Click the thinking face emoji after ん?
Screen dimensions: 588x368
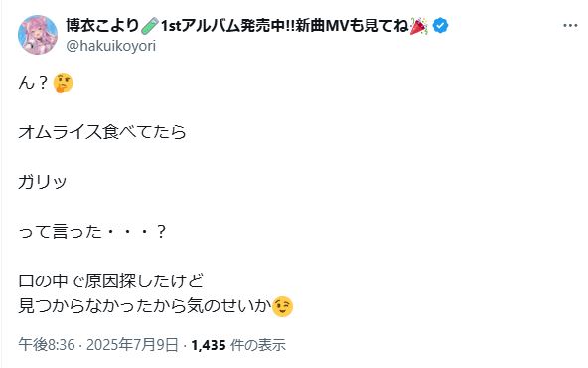[x=63, y=83]
